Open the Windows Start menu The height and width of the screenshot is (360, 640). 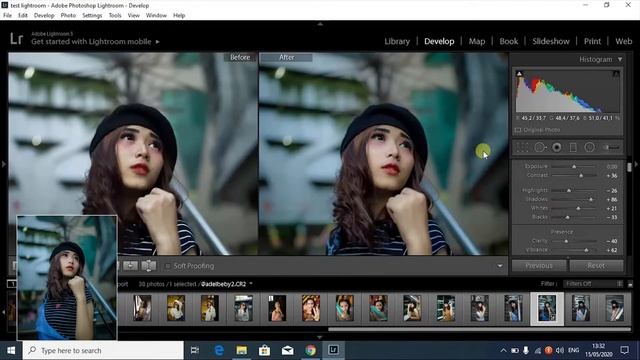(11, 350)
